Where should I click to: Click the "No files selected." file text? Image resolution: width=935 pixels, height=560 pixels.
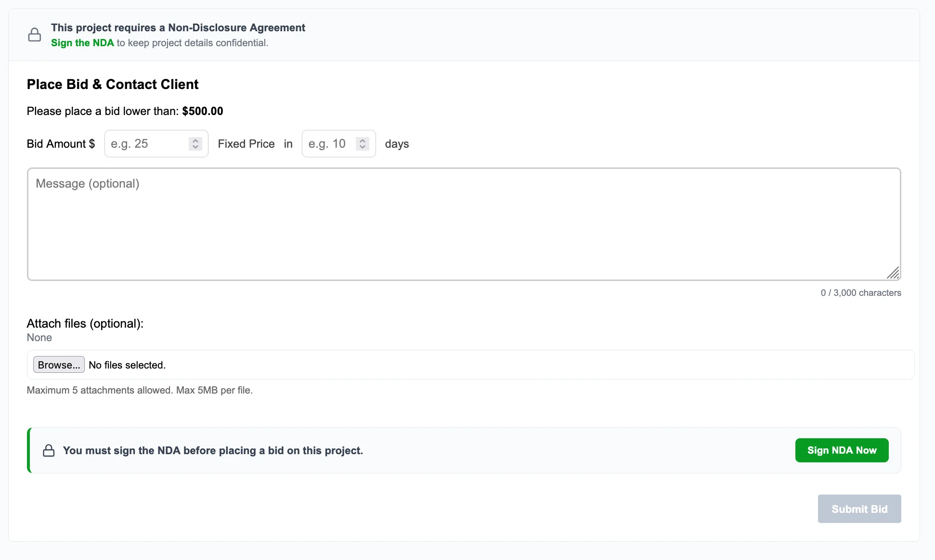click(x=127, y=365)
